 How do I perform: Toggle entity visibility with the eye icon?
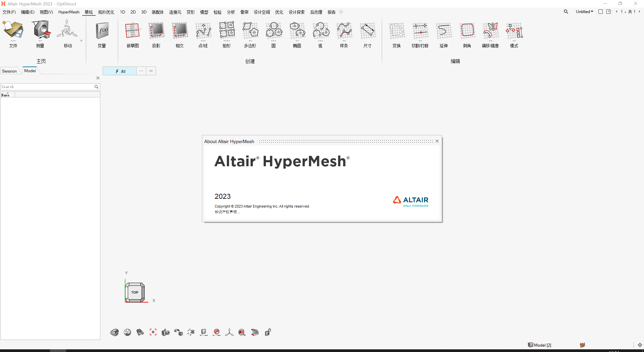click(x=114, y=332)
